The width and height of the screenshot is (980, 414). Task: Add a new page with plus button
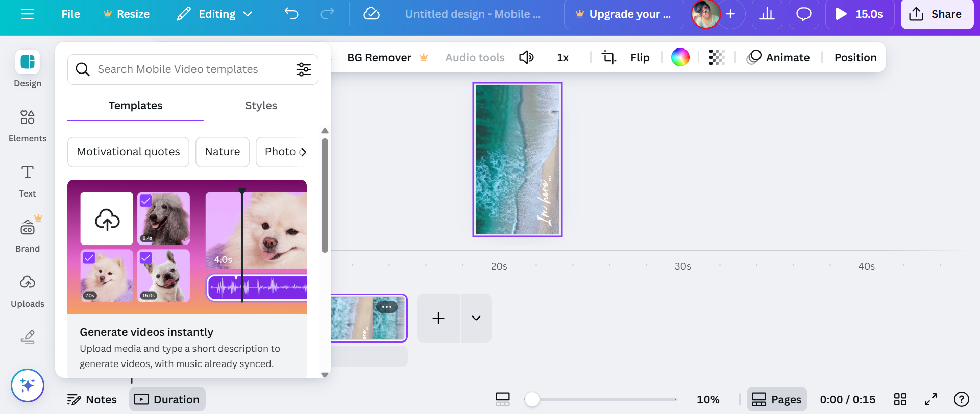click(438, 318)
